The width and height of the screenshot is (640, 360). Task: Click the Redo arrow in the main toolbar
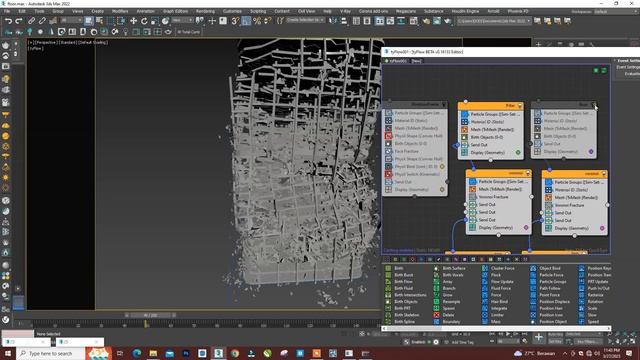[19, 21]
